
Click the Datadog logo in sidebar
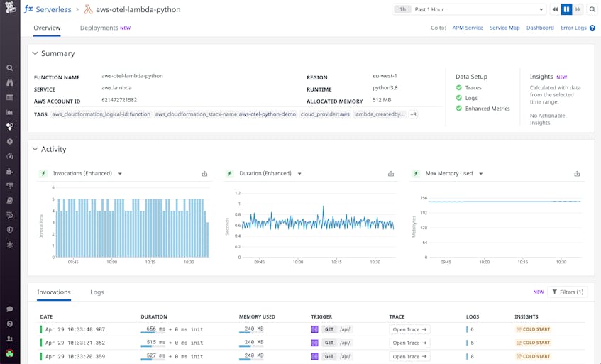point(10,7)
